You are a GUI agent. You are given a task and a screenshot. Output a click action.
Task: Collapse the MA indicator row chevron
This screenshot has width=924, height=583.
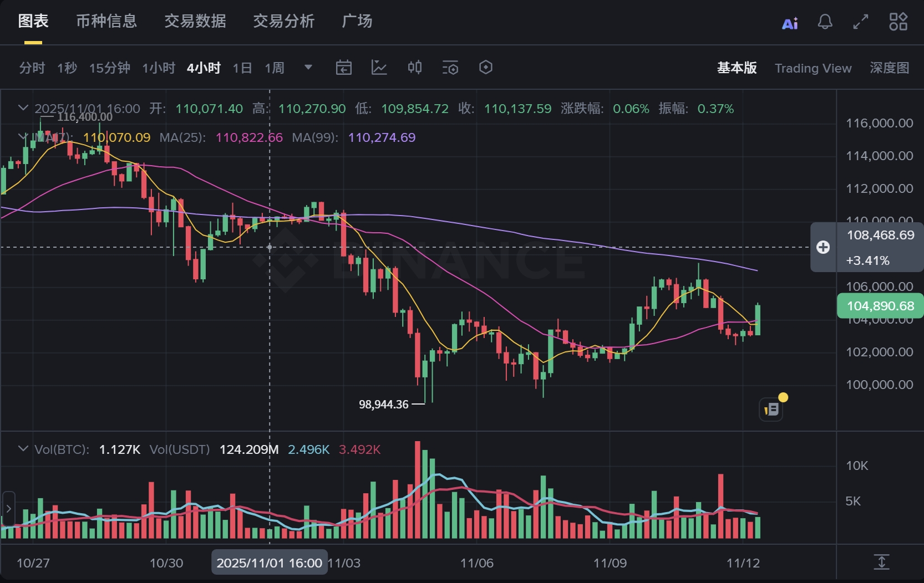pos(23,136)
